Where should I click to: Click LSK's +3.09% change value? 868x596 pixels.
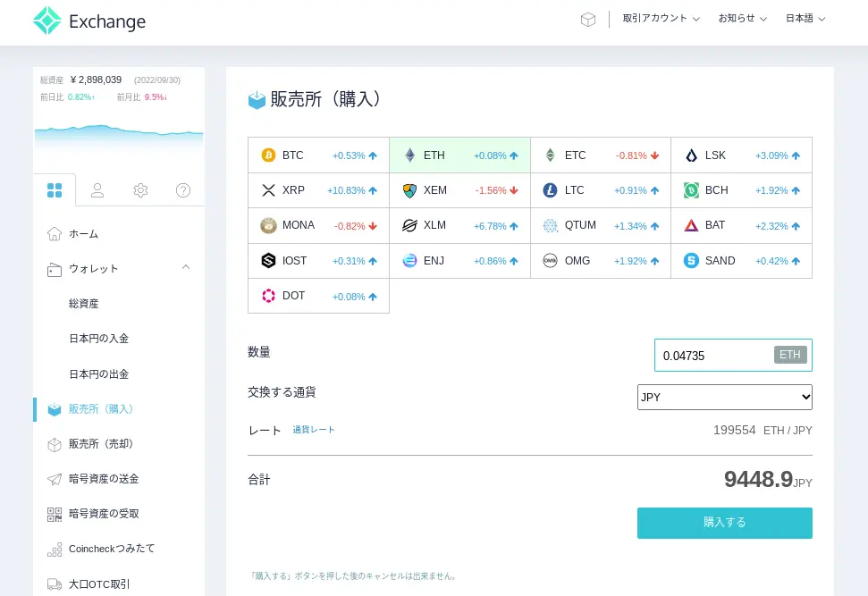[x=771, y=156]
